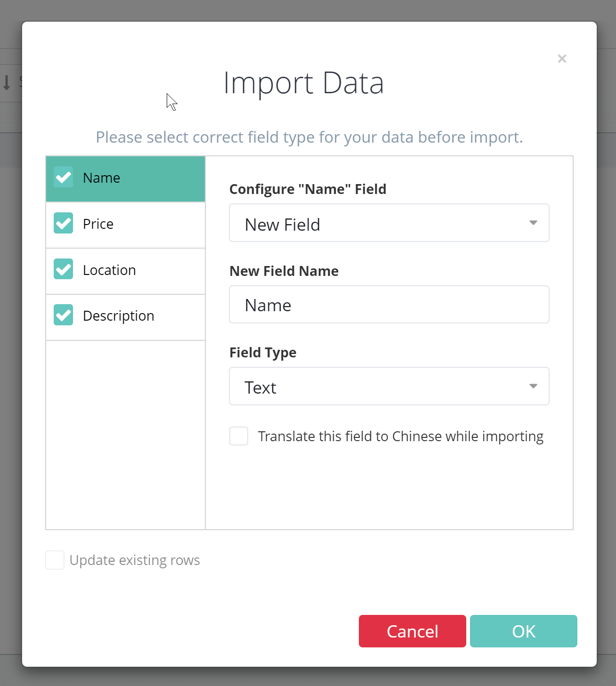This screenshot has height=686, width=616.
Task: Toggle the Location field checkbox
Action: pos(63,269)
